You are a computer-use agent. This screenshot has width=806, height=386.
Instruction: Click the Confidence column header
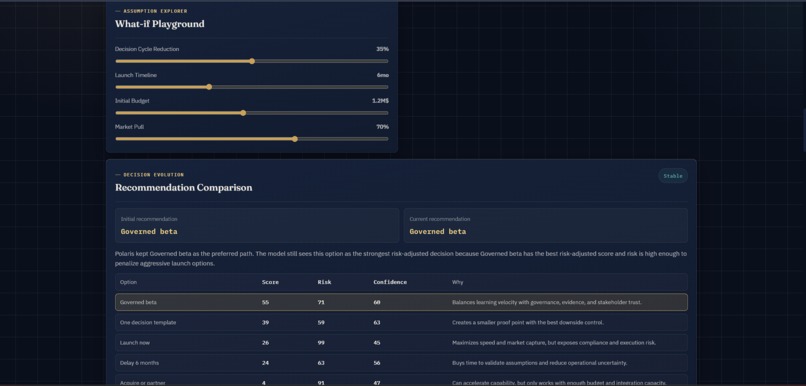coord(390,282)
